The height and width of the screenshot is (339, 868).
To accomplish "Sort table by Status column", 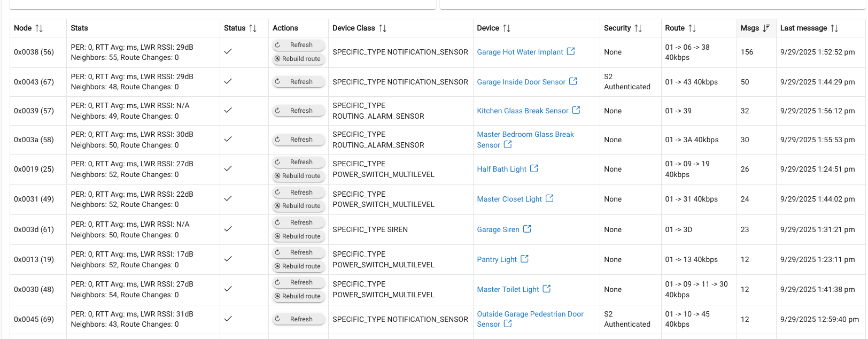I will 253,28.
